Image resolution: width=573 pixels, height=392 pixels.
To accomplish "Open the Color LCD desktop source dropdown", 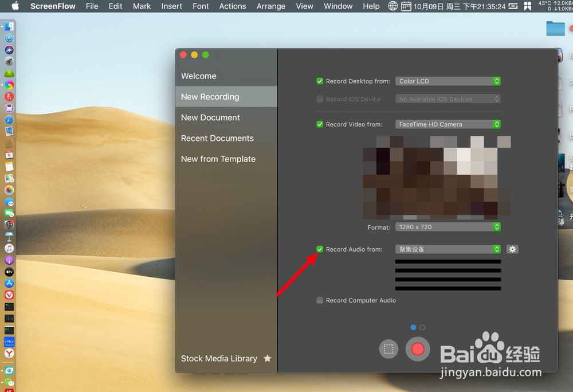I will 448,81.
